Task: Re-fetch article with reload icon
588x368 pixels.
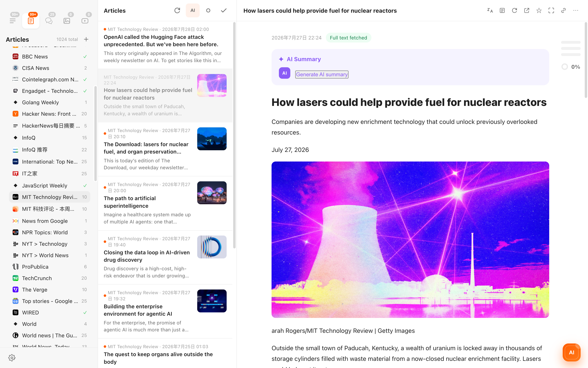Action: [x=514, y=10]
